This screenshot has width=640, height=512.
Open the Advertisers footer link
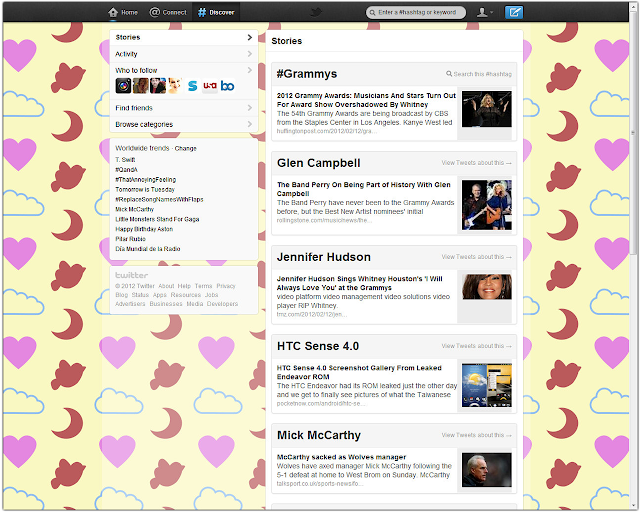pos(130,304)
